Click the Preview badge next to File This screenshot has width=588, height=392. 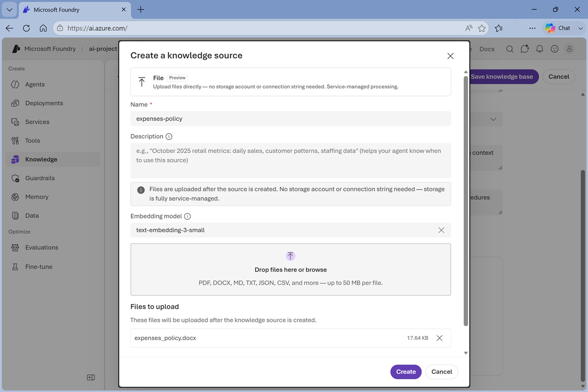177,78
